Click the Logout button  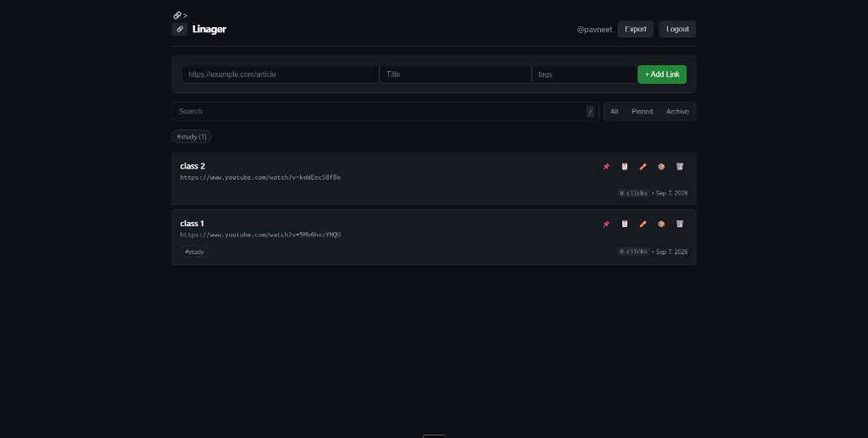point(677,30)
